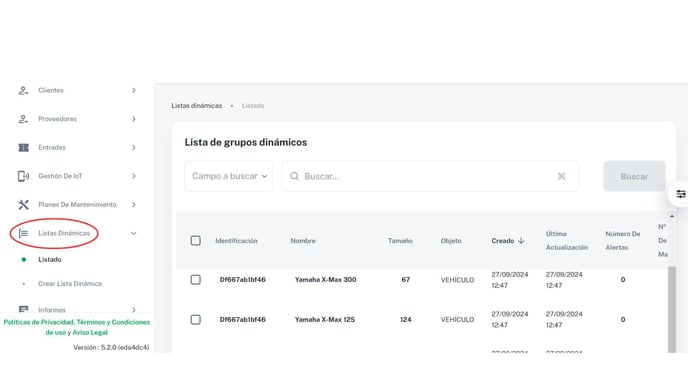
Task: Click Df667ab1bf46 in Yamaha X-Max 300 row
Action: point(243,280)
